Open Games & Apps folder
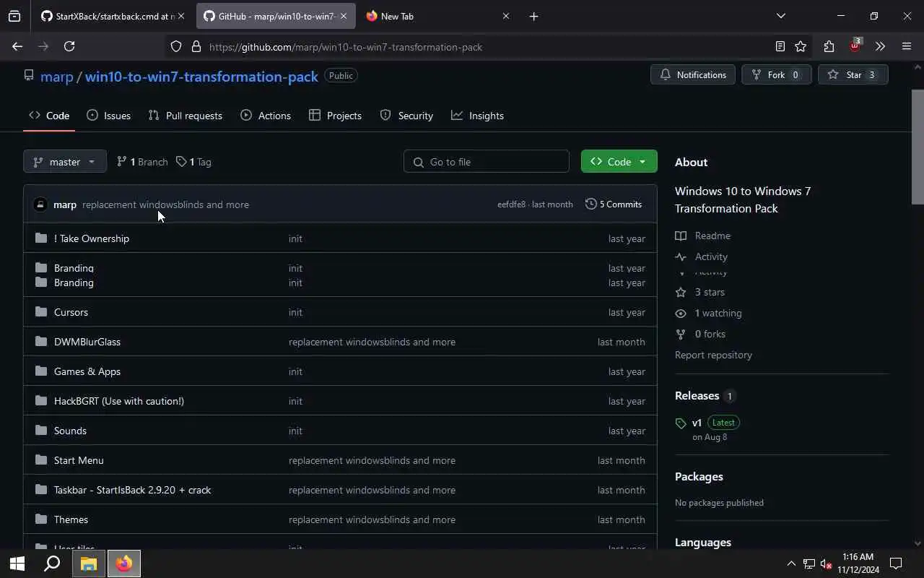This screenshot has height=578, width=924. [x=87, y=371]
